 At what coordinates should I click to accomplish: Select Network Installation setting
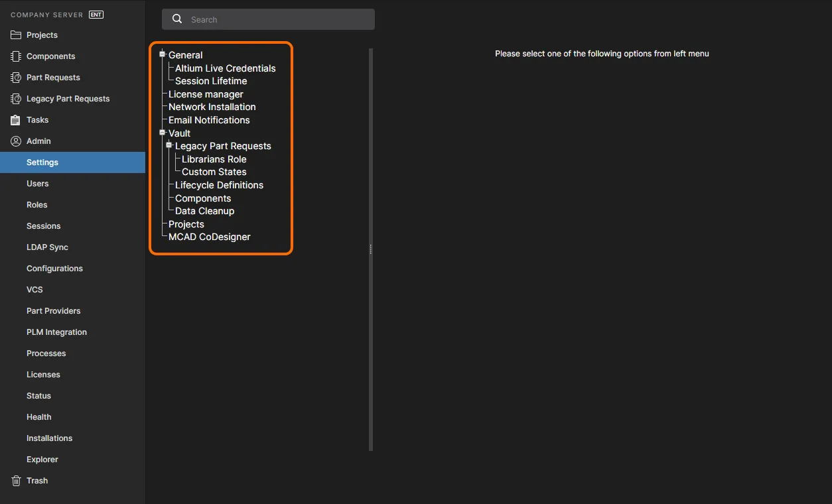click(212, 107)
